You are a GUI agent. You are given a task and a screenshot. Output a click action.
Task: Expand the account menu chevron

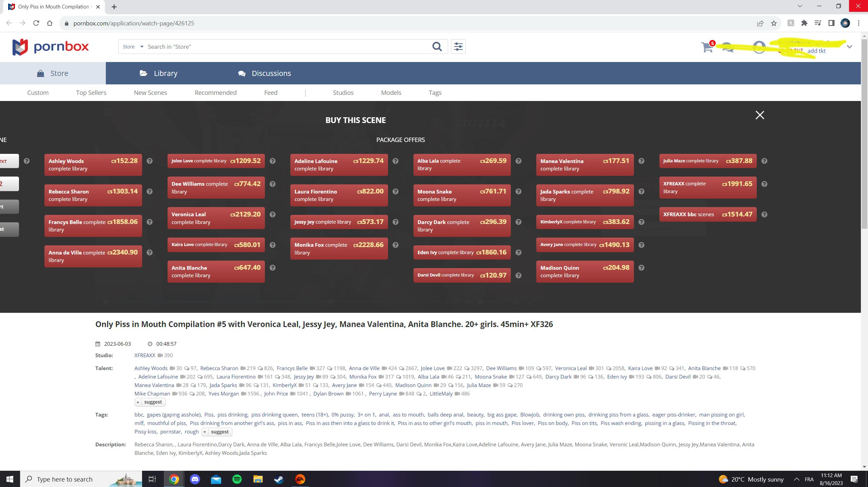tap(849, 47)
